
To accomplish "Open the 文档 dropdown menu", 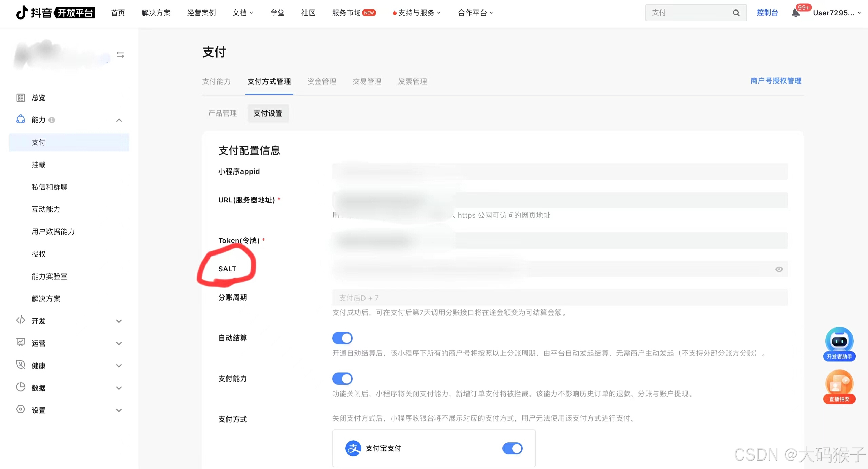I will (242, 13).
